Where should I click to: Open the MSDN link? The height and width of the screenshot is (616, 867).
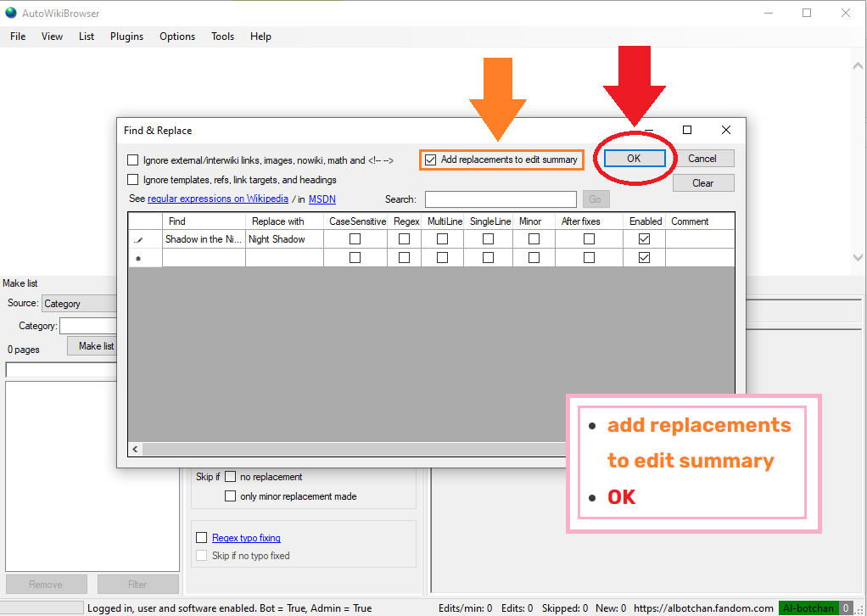322,199
